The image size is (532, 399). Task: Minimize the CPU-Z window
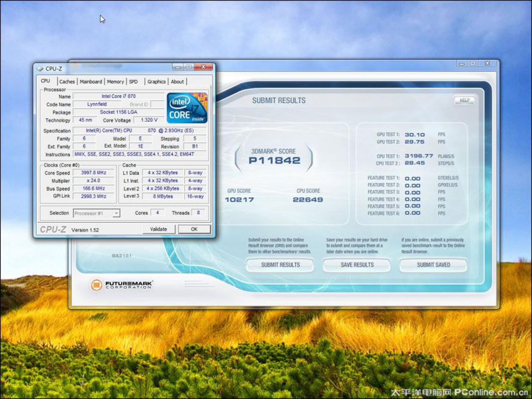tap(178, 67)
